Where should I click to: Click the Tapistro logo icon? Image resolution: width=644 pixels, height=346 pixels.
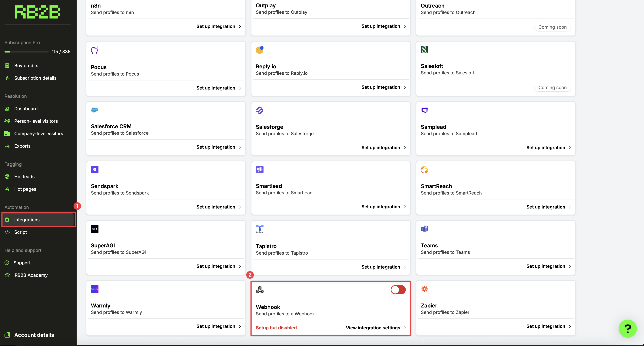[x=260, y=229]
